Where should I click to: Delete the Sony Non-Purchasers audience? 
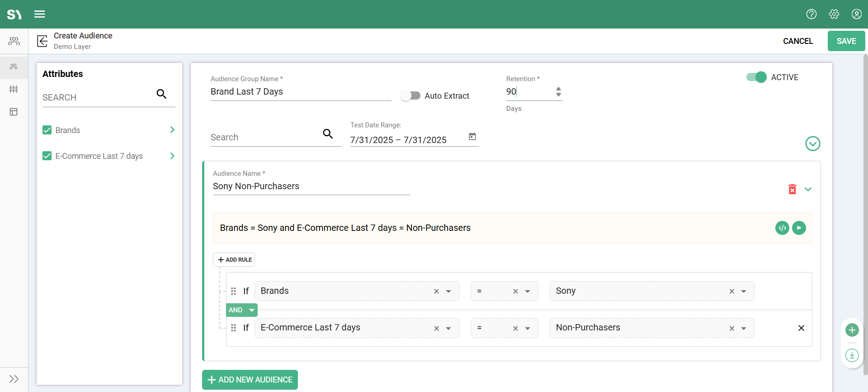tap(792, 189)
